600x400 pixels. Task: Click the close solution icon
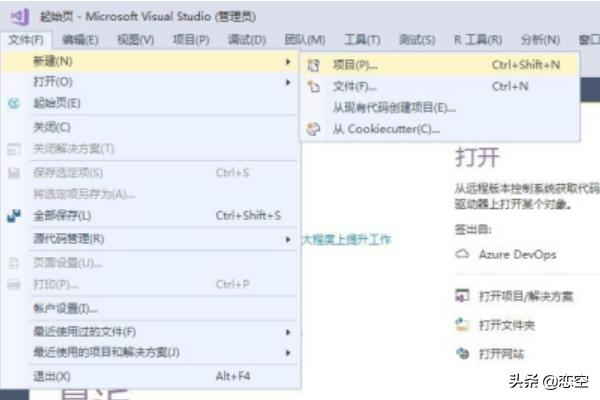[14, 149]
